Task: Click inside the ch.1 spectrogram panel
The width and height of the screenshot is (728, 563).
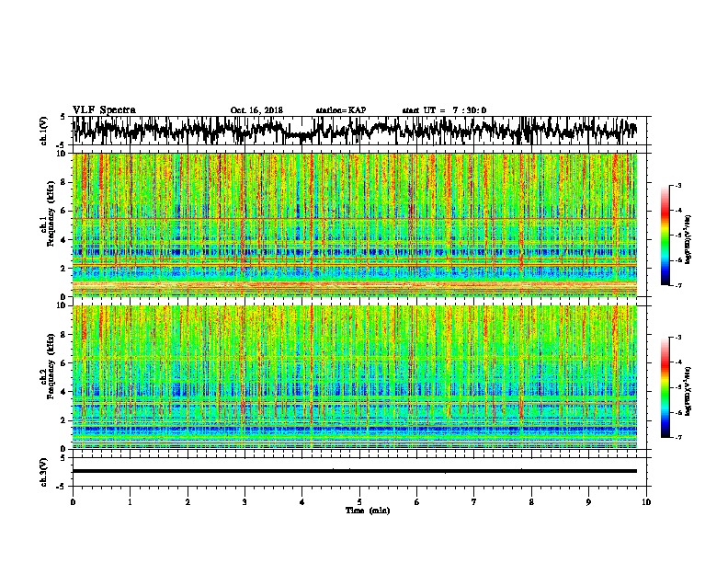Action: [354, 224]
